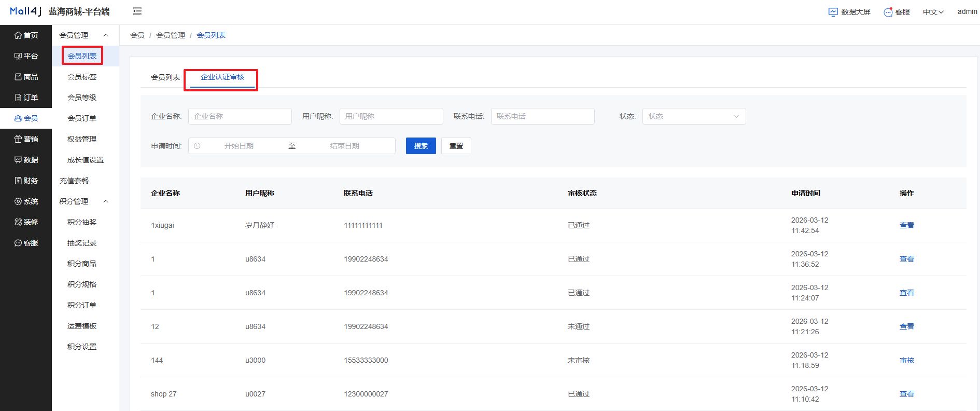Click the u0027 nickname cell
Image resolution: width=980 pixels, height=411 pixels.
pyautogui.click(x=255, y=394)
